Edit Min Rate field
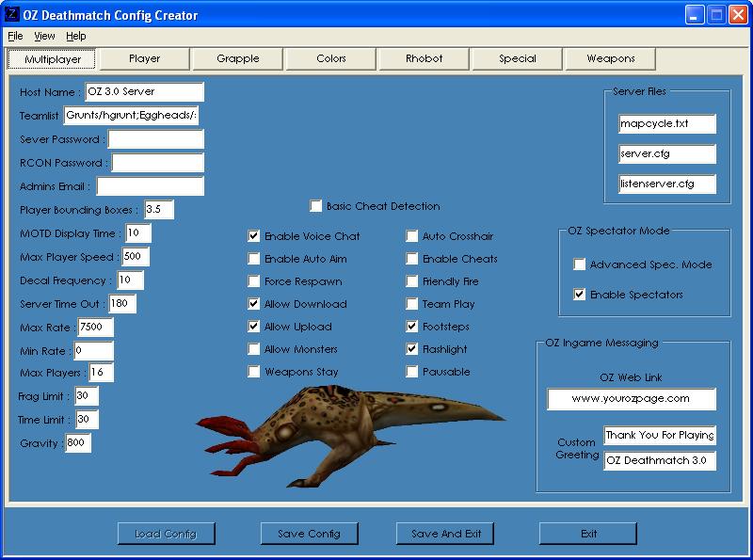This screenshot has width=753, height=560. [93, 351]
